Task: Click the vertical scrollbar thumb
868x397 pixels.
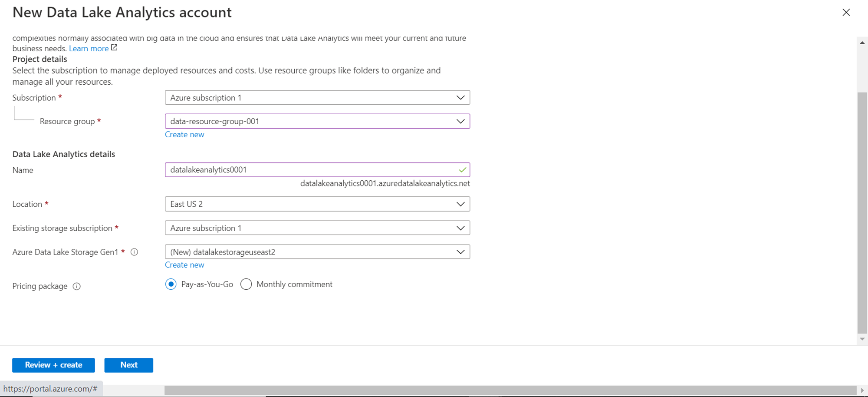Action: coord(862,213)
